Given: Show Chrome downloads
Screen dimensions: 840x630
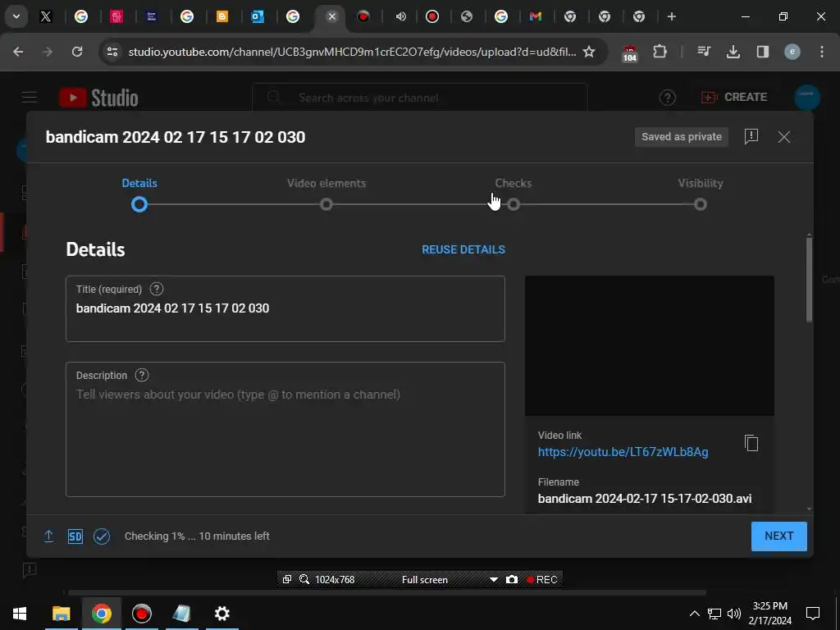Looking at the screenshot, I should click(x=733, y=52).
